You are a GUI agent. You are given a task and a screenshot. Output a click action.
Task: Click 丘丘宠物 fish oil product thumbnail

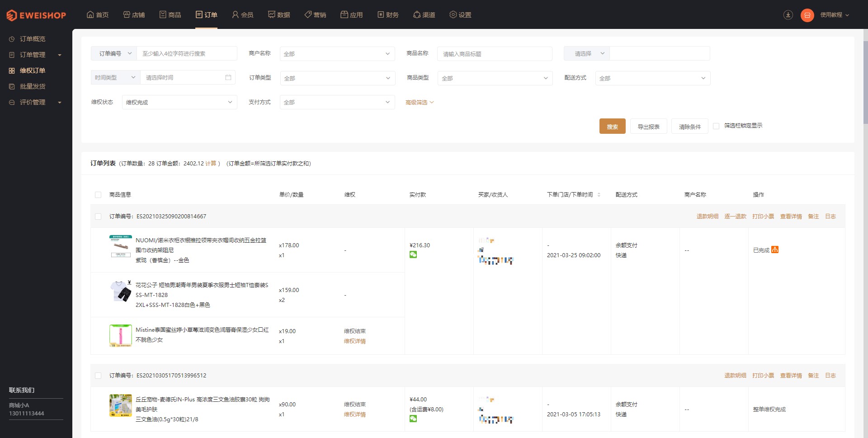click(x=121, y=405)
